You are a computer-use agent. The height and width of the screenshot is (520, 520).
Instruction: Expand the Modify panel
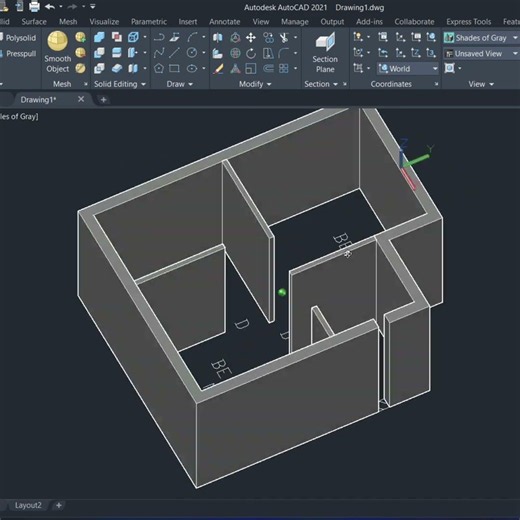(255, 84)
